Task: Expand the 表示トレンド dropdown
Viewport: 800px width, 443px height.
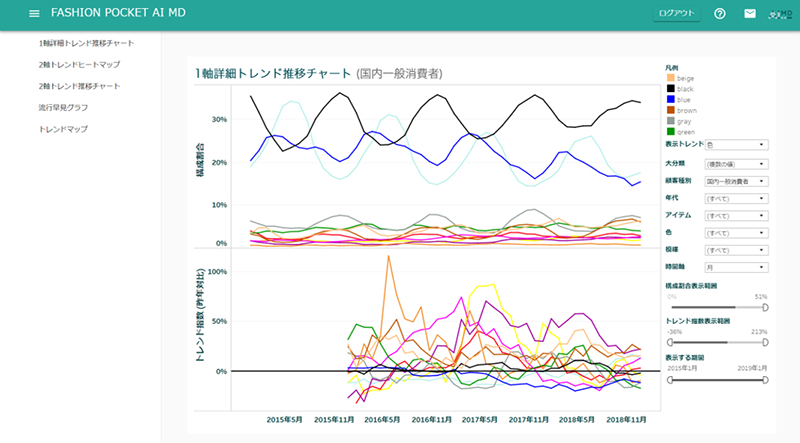Action: click(736, 145)
